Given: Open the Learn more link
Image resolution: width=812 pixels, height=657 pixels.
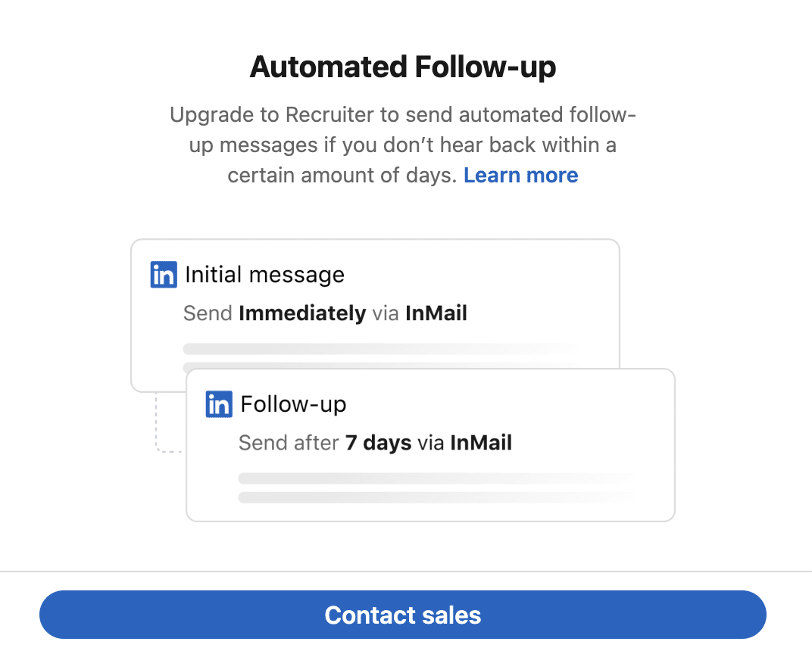Looking at the screenshot, I should (x=520, y=175).
